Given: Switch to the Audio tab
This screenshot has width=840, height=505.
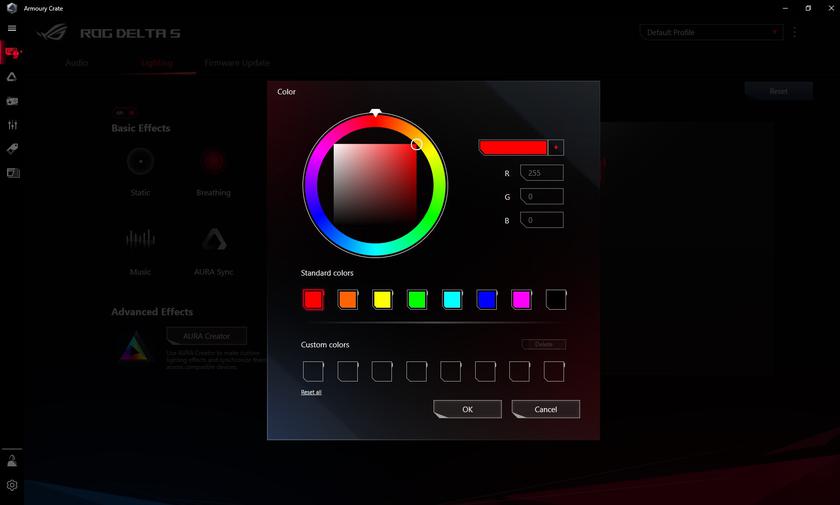Looking at the screenshot, I should pos(77,63).
